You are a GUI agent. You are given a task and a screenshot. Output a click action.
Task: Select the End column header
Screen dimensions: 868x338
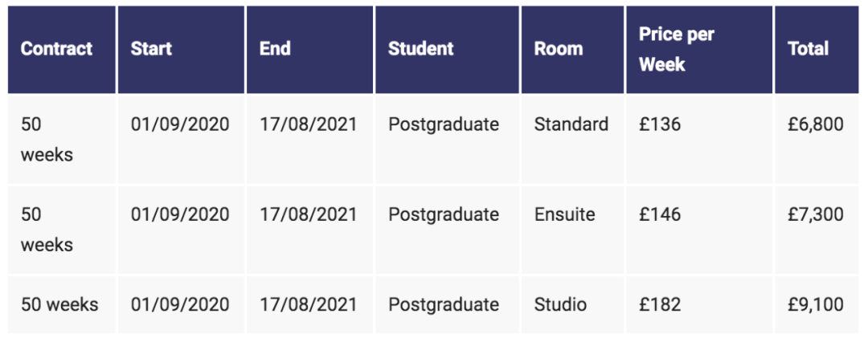[x=275, y=49]
